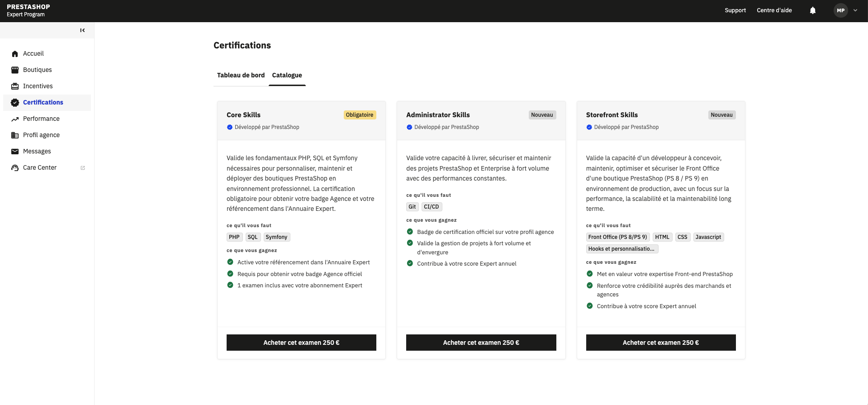Open the Centre d'aide link
This screenshot has width=868, height=405.
click(774, 10)
